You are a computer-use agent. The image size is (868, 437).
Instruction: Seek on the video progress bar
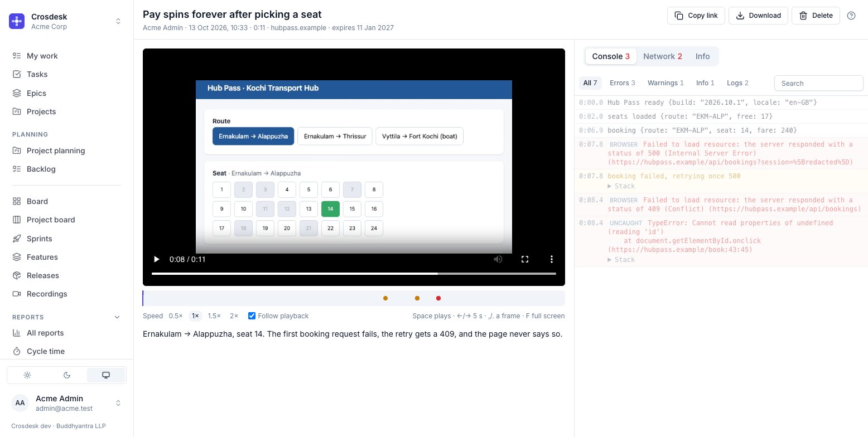coord(354,274)
